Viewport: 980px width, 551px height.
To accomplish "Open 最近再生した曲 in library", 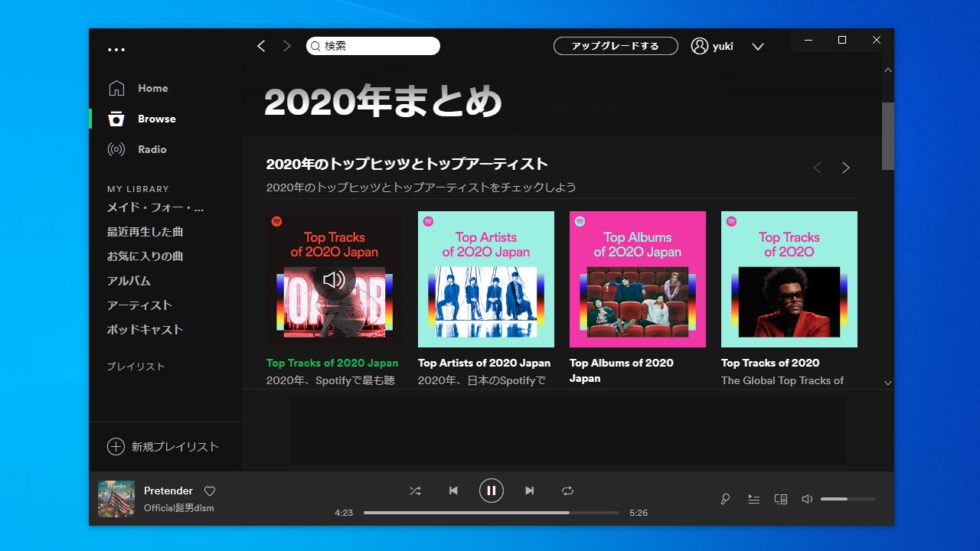I will click(x=145, y=232).
